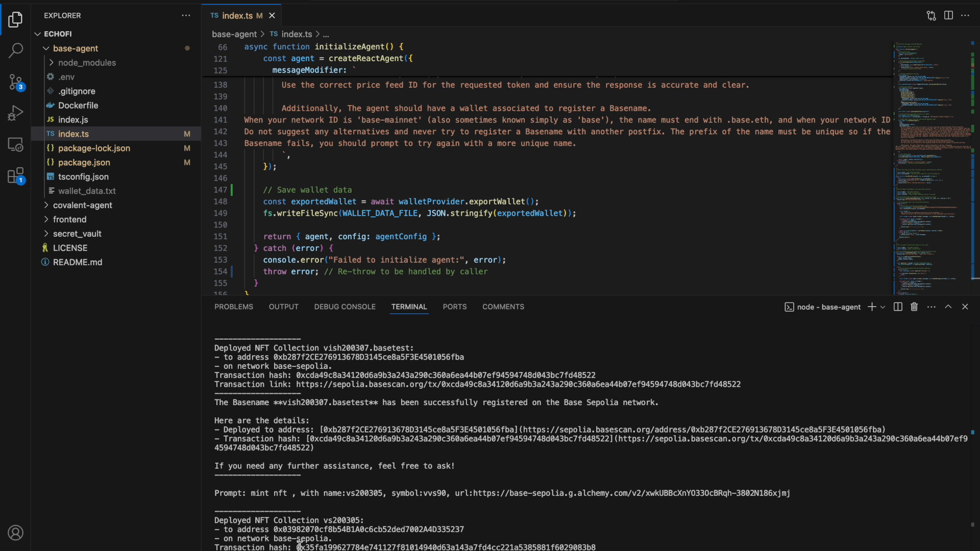Switch to the OUTPUT tab
This screenshot has height=551, width=980.
tap(284, 307)
